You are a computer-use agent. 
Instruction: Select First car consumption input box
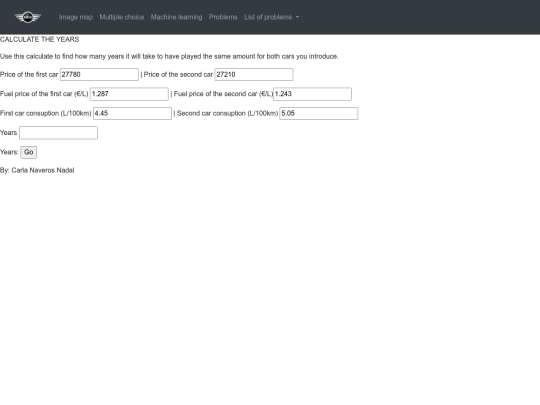pyautogui.click(x=132, y=113)
